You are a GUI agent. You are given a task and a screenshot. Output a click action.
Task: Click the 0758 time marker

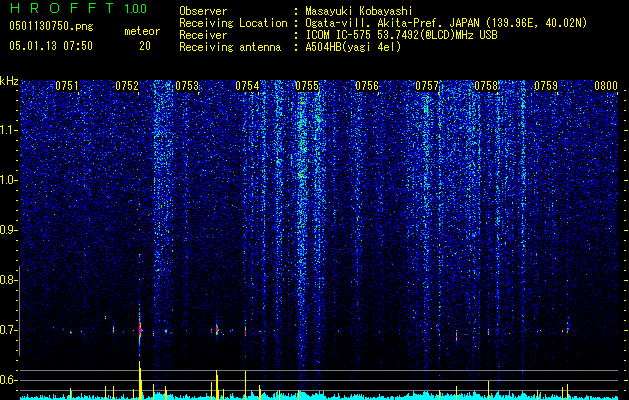486,86
